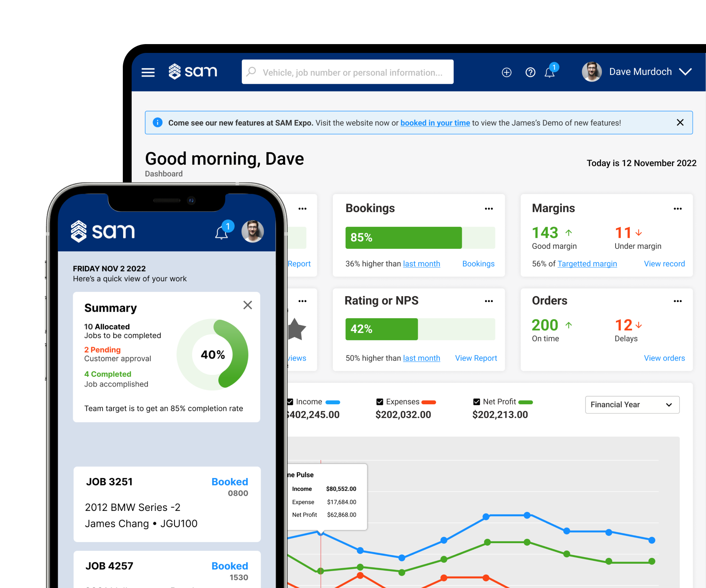Image resolution: width=706 pixels, height=588 pixels.
Task: Open Rating or NPS card options menu
Action: coord(489,301)
